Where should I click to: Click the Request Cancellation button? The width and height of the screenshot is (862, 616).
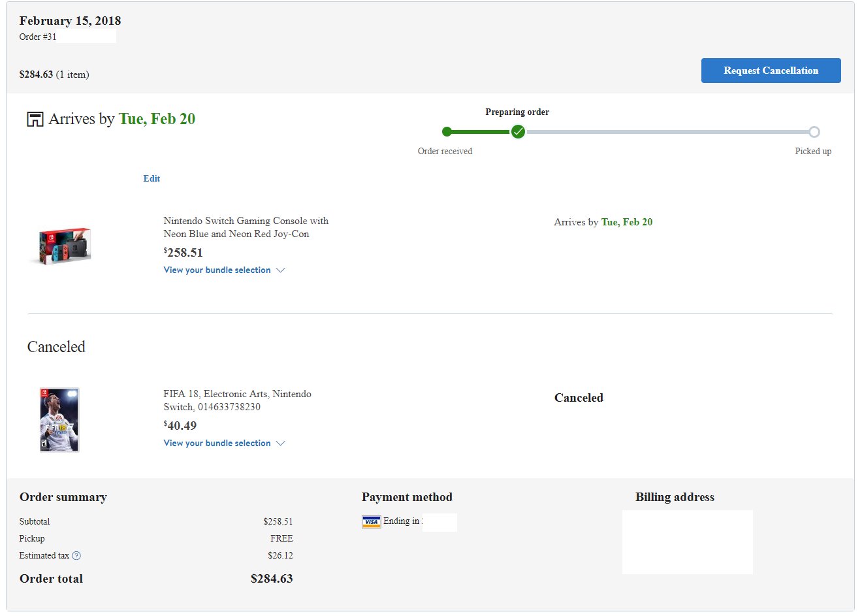pos(771,71)
